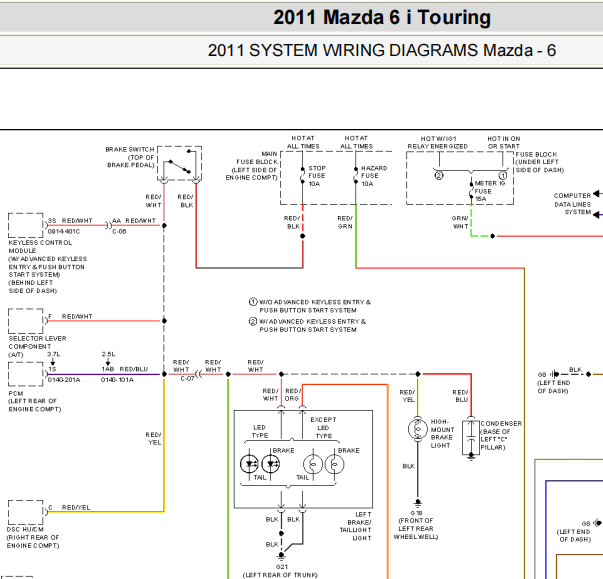Click the 'MAIN FUSE BLOCK' label
The image size is (603, 579).
[257, 158]
